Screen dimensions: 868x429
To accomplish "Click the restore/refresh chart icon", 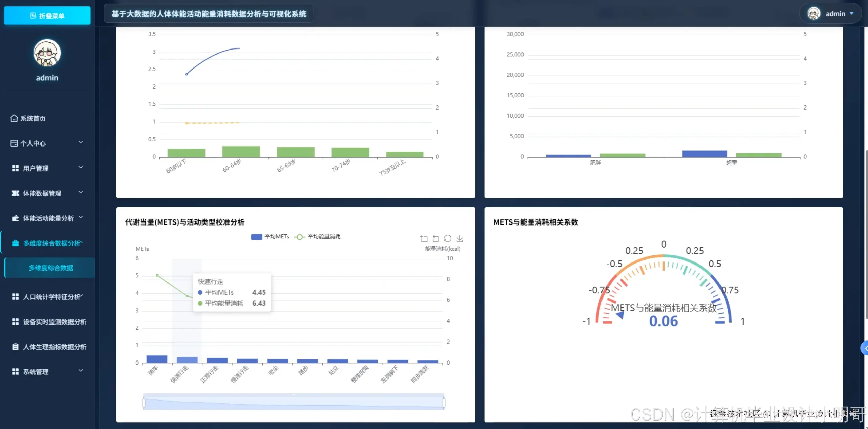I will [448, 239].
